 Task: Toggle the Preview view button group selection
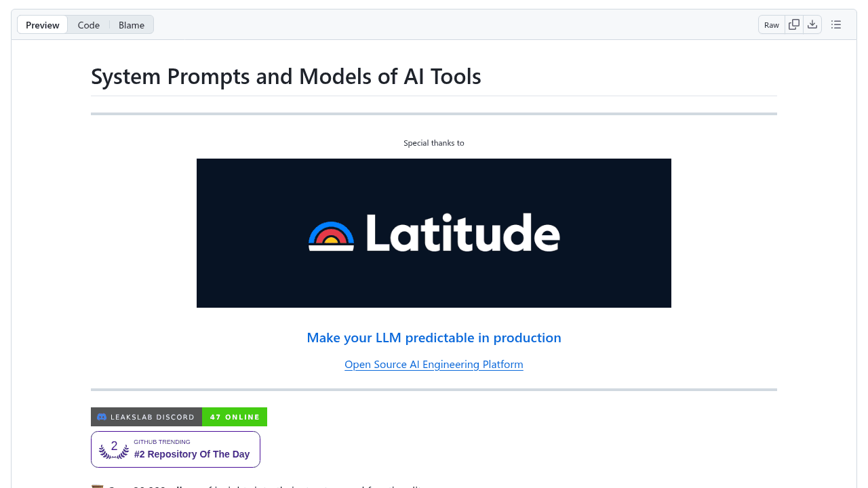[42, 24]
